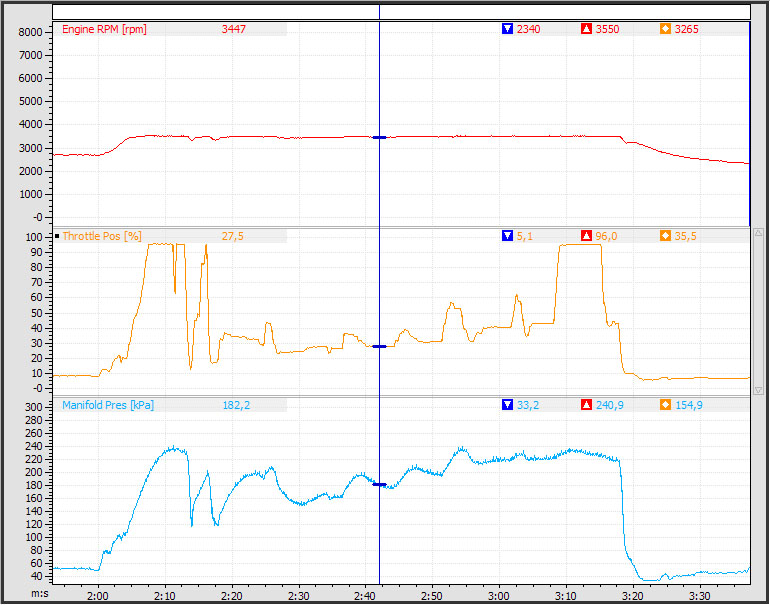770x605 pixels.
Task: Click the Throttle Pos average marker icon
Action: [665, 236]
